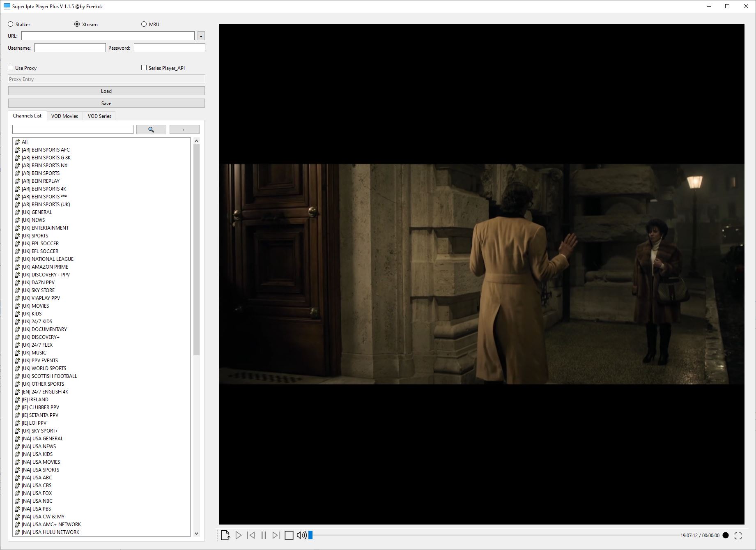The width and height of the screenshot is (756, 550).
Task: Toggle fullscreen mode
Action: click(x=738, y=536)
